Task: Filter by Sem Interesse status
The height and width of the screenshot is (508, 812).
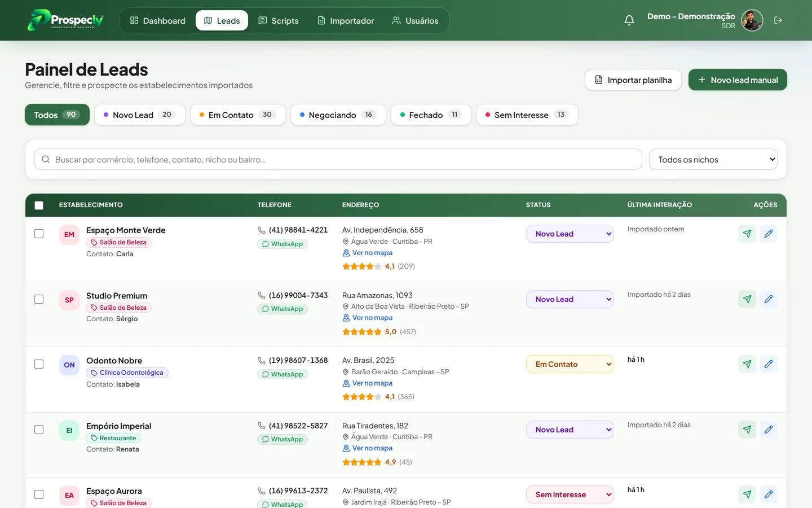Action: (527, 115)
